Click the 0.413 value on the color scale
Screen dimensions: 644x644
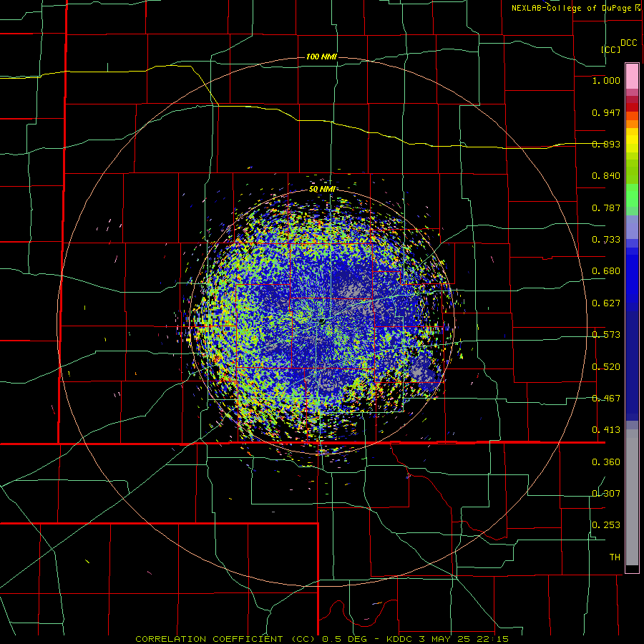coord(606,430)
